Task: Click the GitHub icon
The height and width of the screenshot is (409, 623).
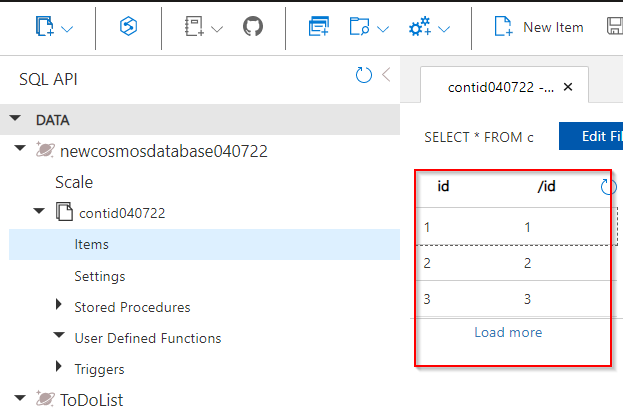Action: click(x=253, y=27)
